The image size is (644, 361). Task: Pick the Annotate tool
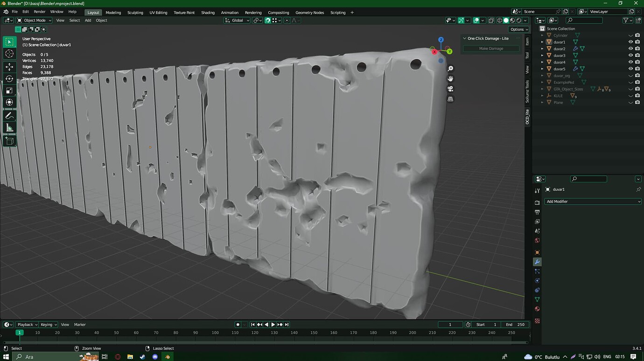9,115
